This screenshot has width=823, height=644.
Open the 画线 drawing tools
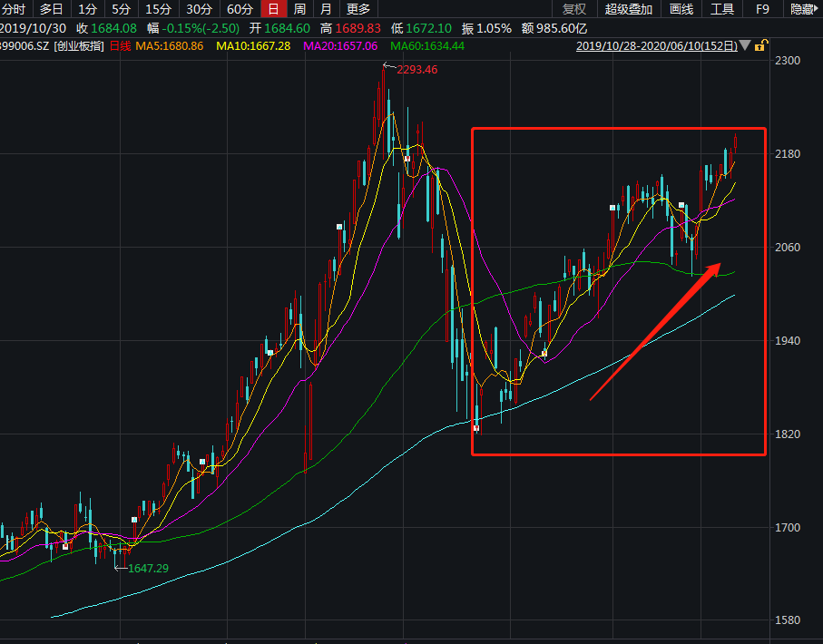click(681, 9)
